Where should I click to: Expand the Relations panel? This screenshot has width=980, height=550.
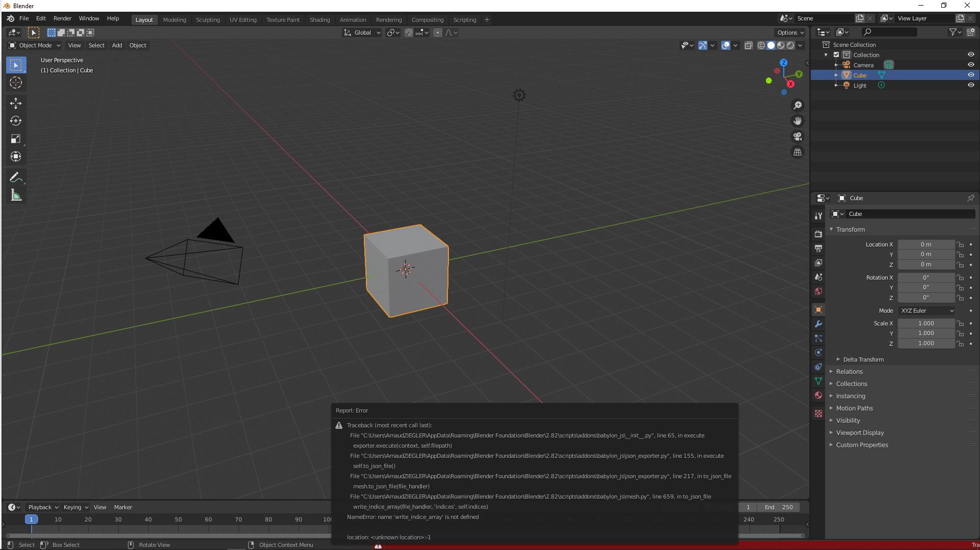[x=849, y=372]
